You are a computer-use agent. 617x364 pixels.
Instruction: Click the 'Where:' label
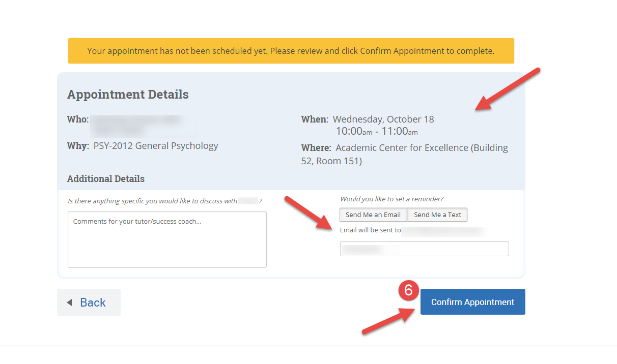(x=316, y=148)
